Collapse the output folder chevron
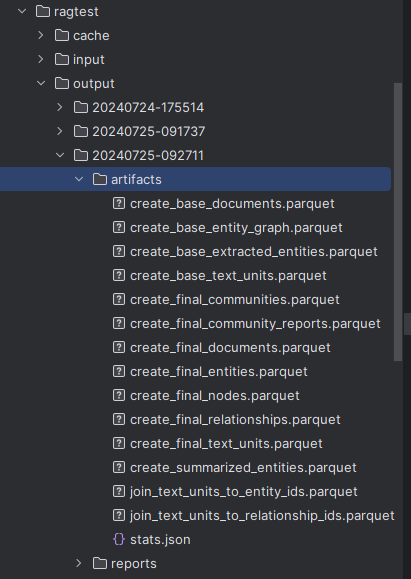The height and width of the screenshot is (579, 411). pyautogui.click(x=41, y=83)
